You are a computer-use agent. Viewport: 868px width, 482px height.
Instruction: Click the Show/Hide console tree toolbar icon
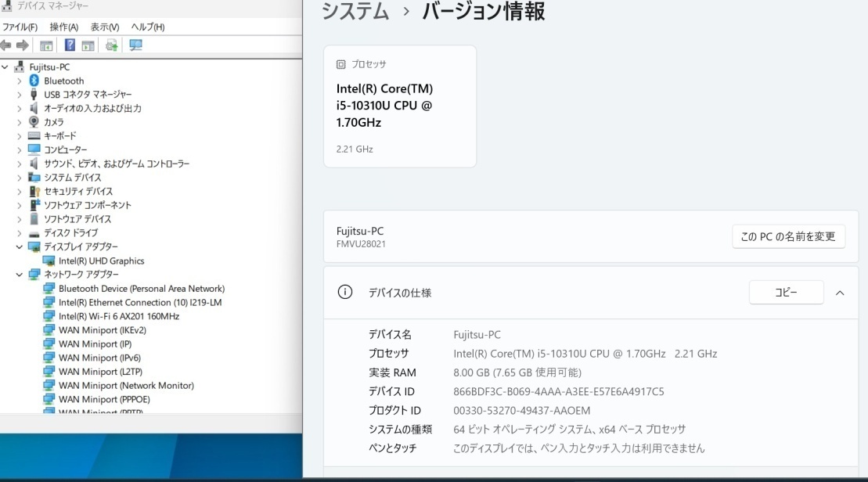coord(46,45)
